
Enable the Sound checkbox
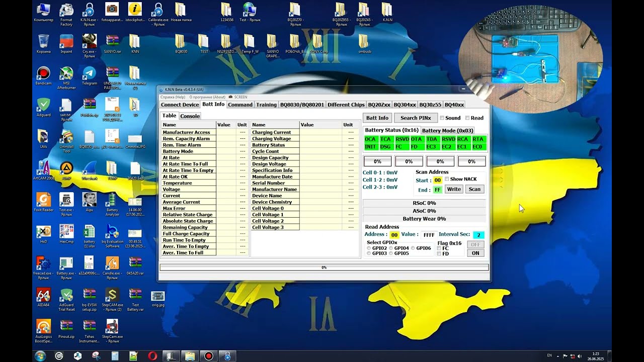(442, 118)
